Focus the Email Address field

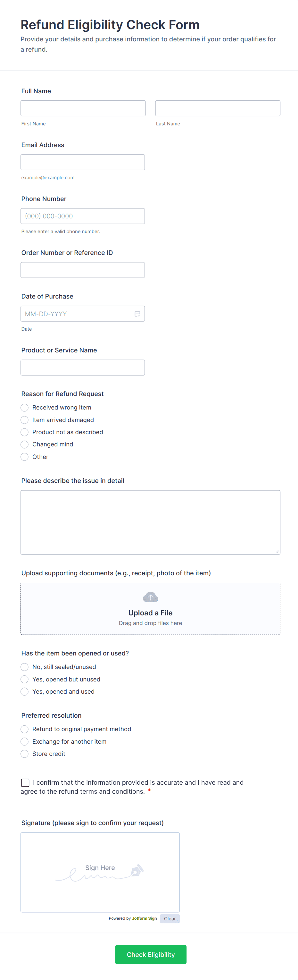click(82, 162)
